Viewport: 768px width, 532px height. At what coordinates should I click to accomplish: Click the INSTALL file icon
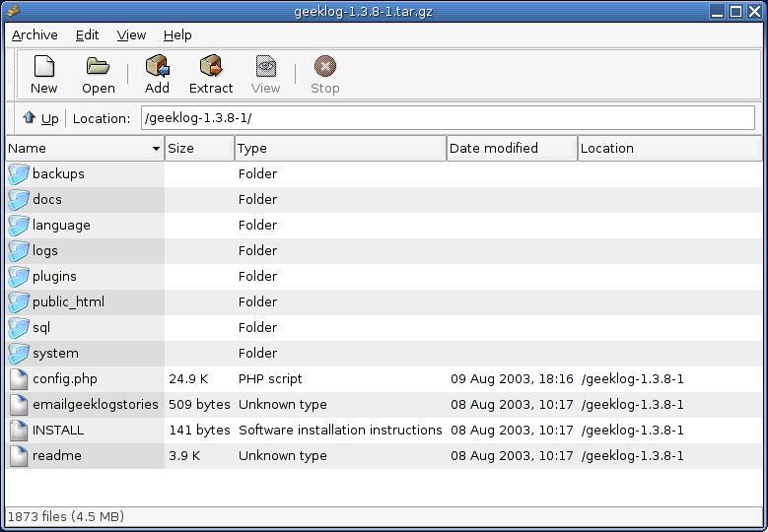pos(19,431)
